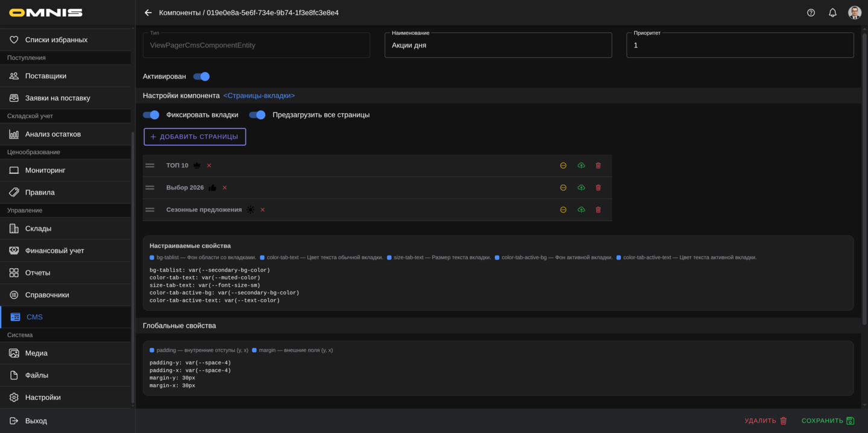The width and height of the screenshot is (868, 433).
Task: Click the Страницы-вкладки link
Action: 259,96
